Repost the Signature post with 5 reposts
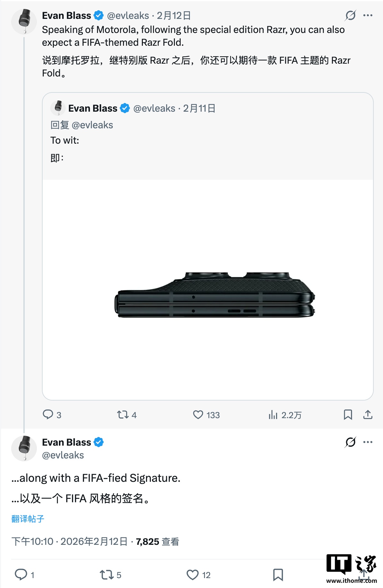 pyautogui.click(x=106, y=575)
